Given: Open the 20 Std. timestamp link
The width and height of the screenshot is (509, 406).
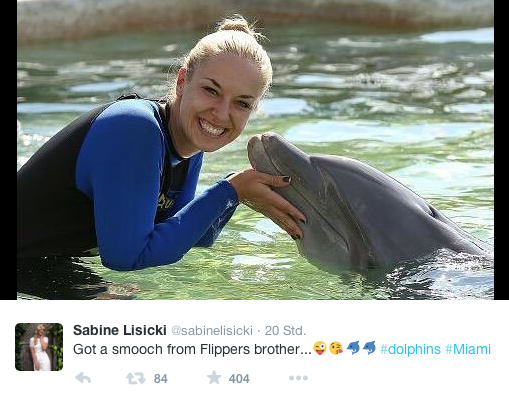Looking at the screenshot, I should pos(285,331).
